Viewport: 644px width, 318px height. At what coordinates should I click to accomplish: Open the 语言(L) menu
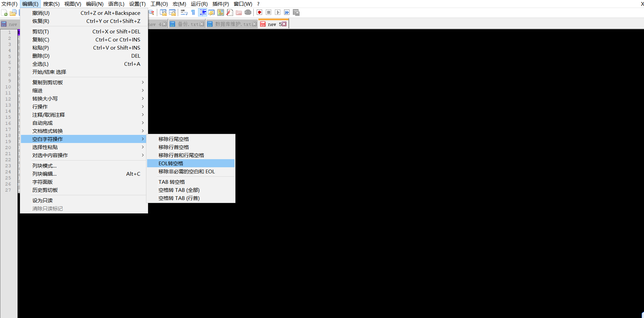[116, 4]
